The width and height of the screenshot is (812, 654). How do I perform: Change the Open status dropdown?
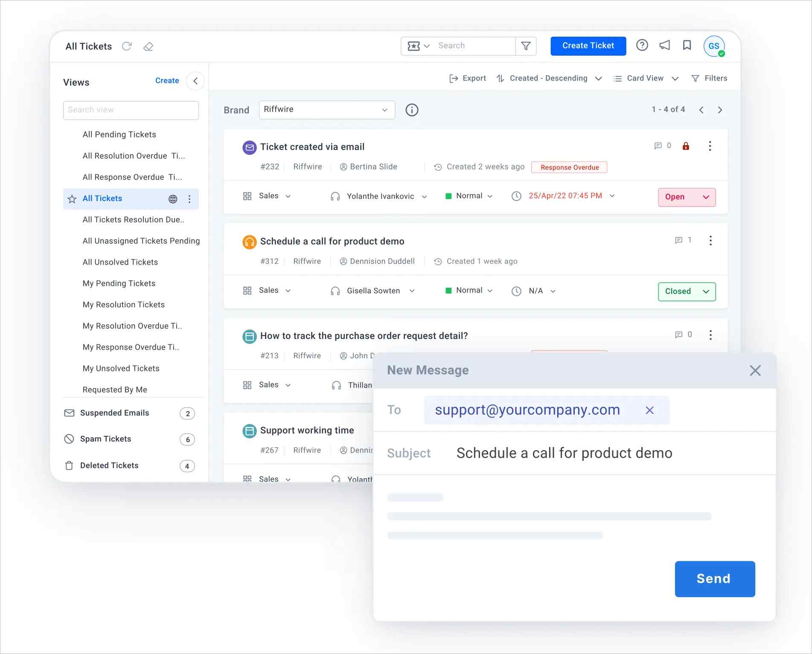[687, 197]
